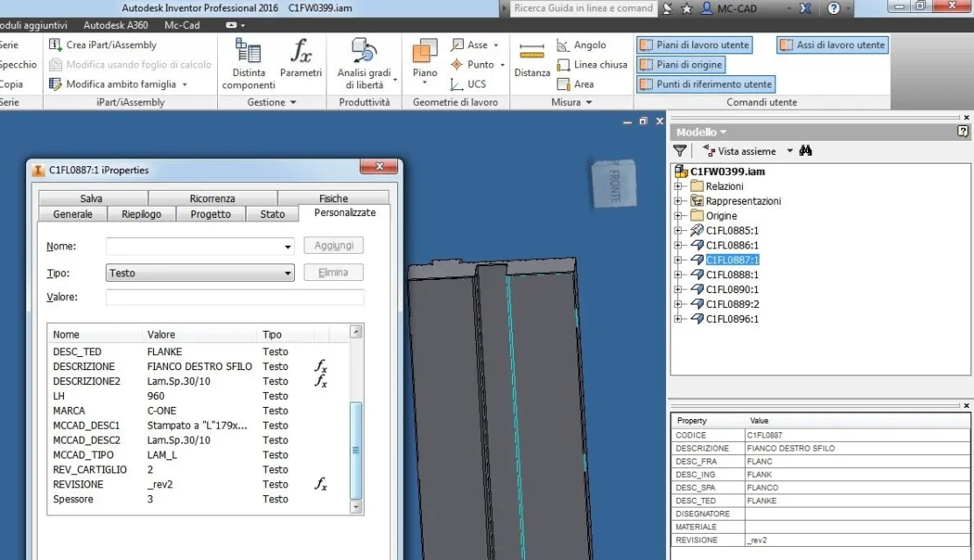This screenshot has width=974, height=560.
Task: Expand the Rappresentazioni node
Action: pos(678,201)
